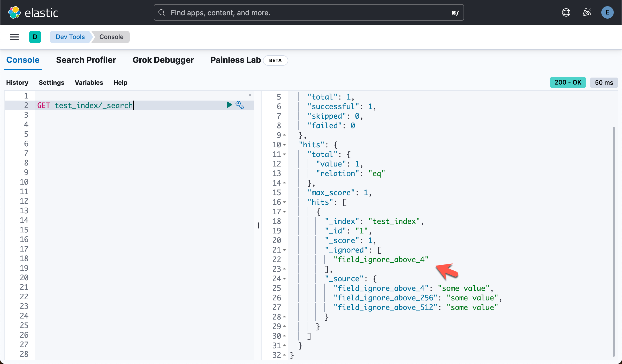Open the help icon in the top bar

(566, 12)
